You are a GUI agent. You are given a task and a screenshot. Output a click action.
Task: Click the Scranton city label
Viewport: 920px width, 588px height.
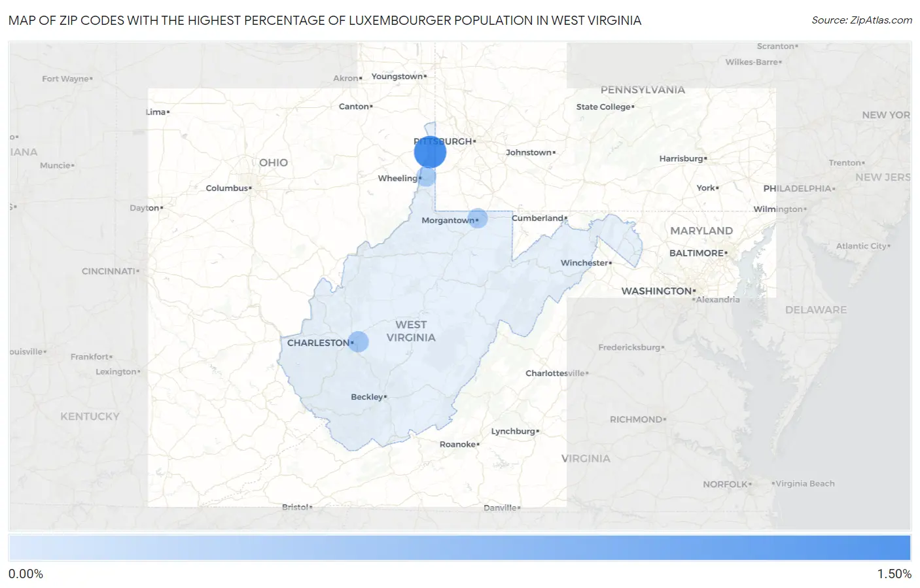pos(775,46)
